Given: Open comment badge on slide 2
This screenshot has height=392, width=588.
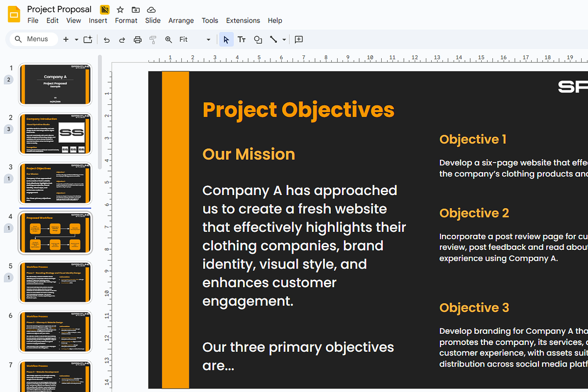Looking at the screenshot, I should click(9, 129).
